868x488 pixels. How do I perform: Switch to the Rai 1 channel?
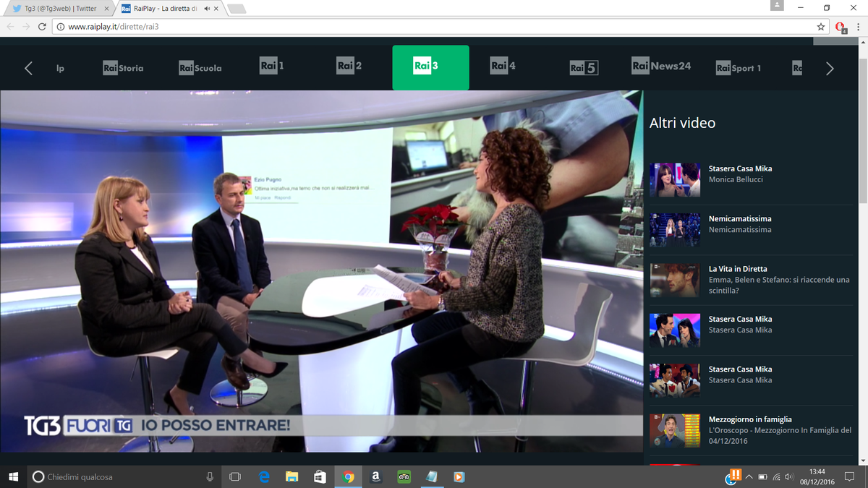click(271, 66)
